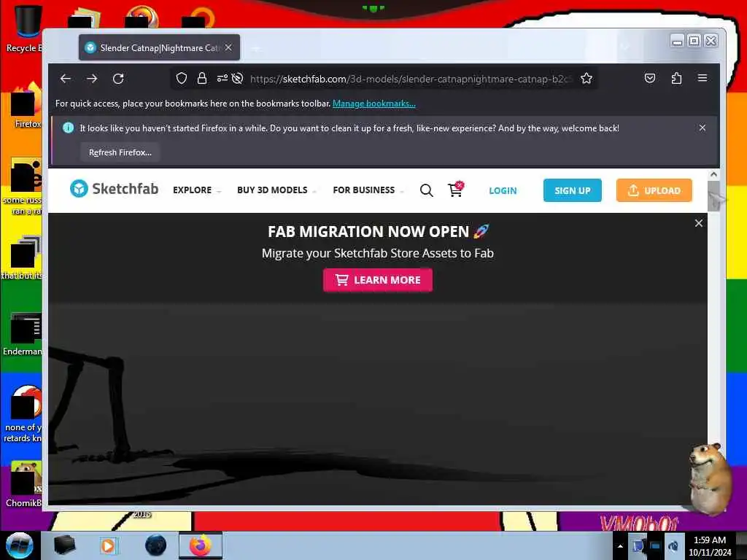Screen dimensions: 747x560
Task: Dismiss the Firefox refresh notification bar
Action: tap(703, 128)
